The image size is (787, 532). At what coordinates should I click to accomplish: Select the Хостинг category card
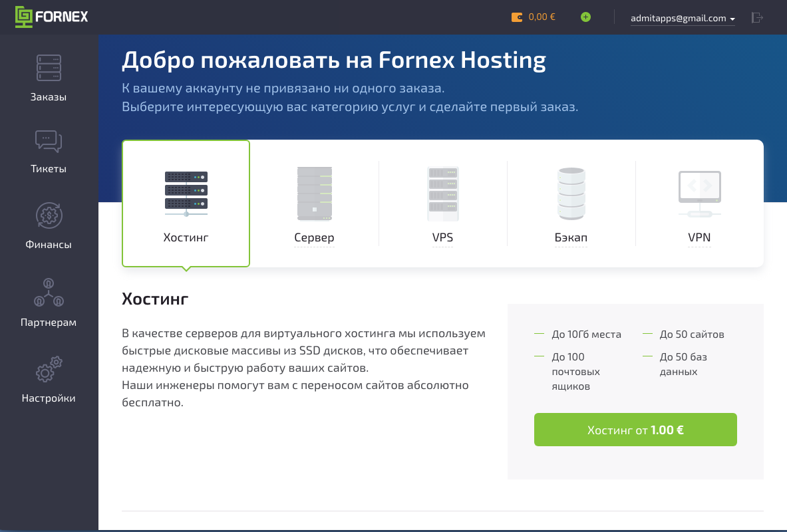(186, 203)
